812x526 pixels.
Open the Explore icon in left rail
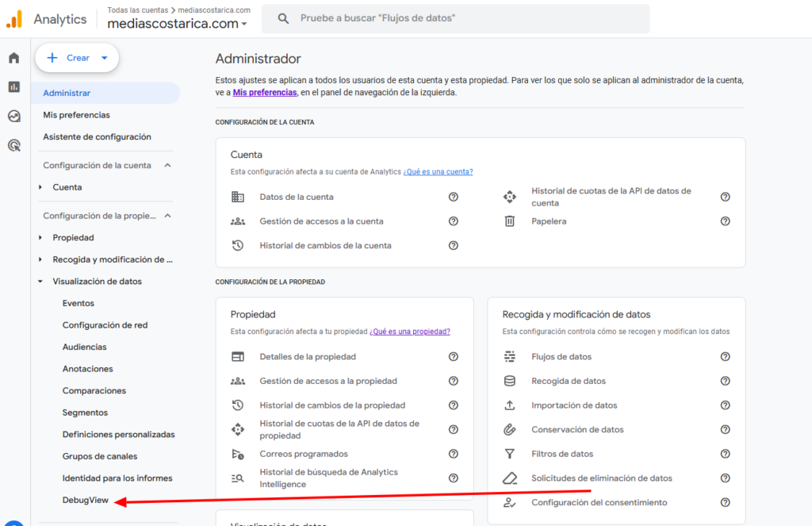[13, 116]
